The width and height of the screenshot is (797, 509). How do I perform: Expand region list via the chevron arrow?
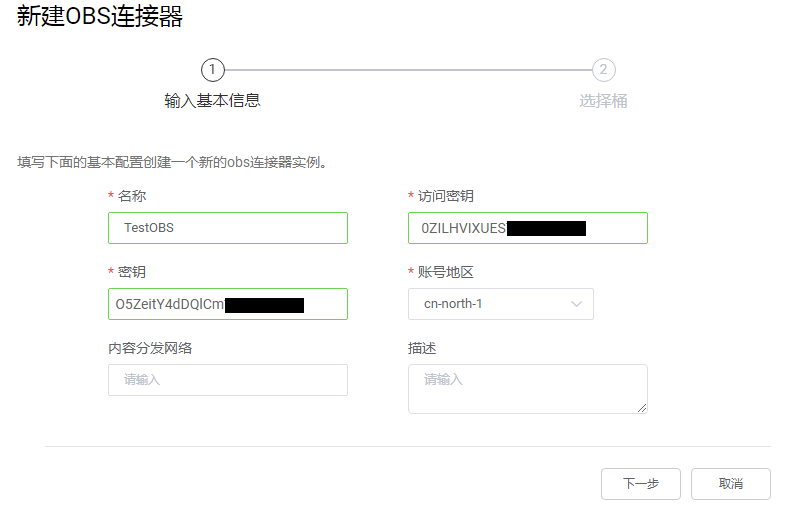click(x=576, y=304)
